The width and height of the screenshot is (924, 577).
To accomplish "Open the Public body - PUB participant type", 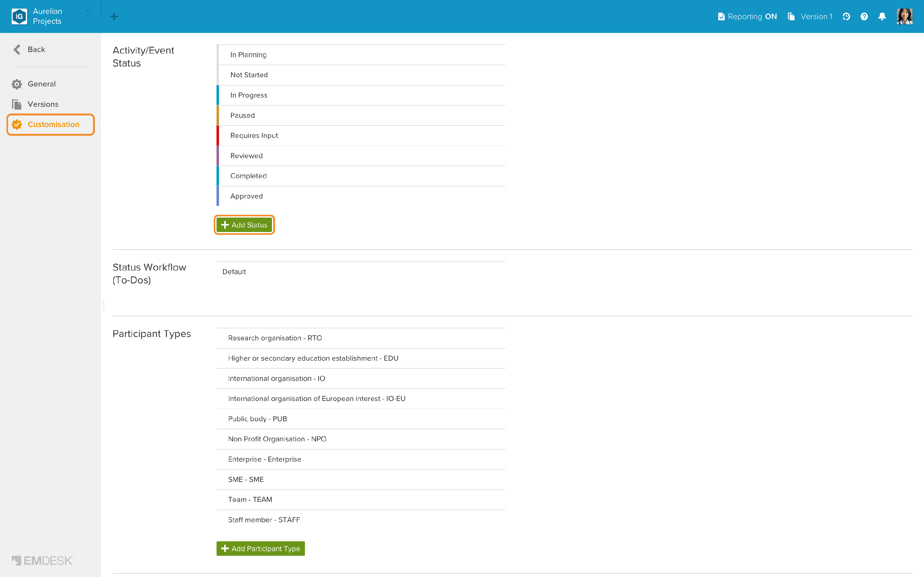I will click(361, 419).
